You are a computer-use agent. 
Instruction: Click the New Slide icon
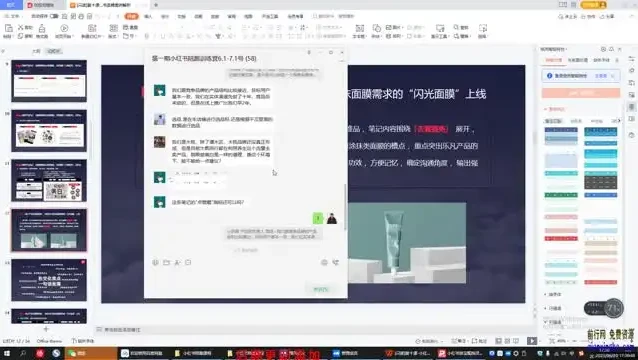(x=92, y=28)
